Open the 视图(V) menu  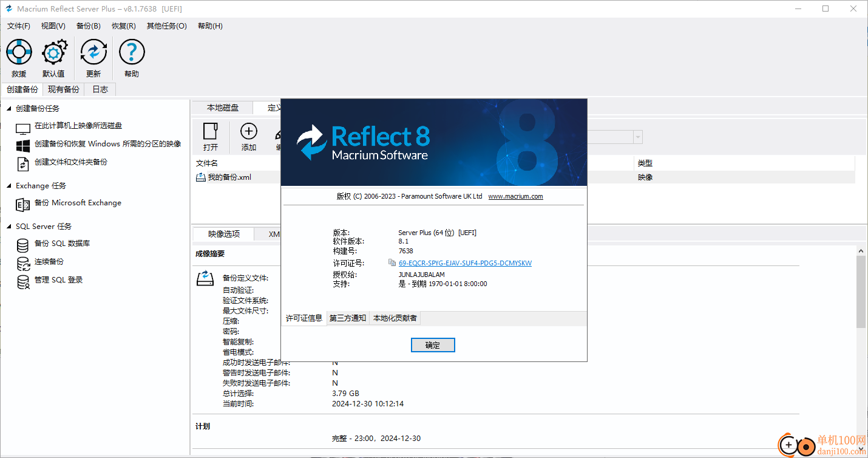(x=53, y=26)
